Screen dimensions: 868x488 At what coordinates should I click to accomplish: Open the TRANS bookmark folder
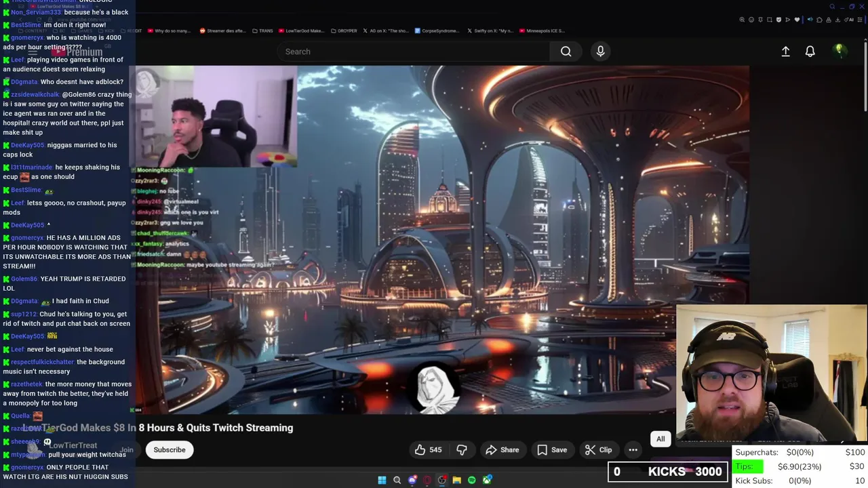click(262, 30)
